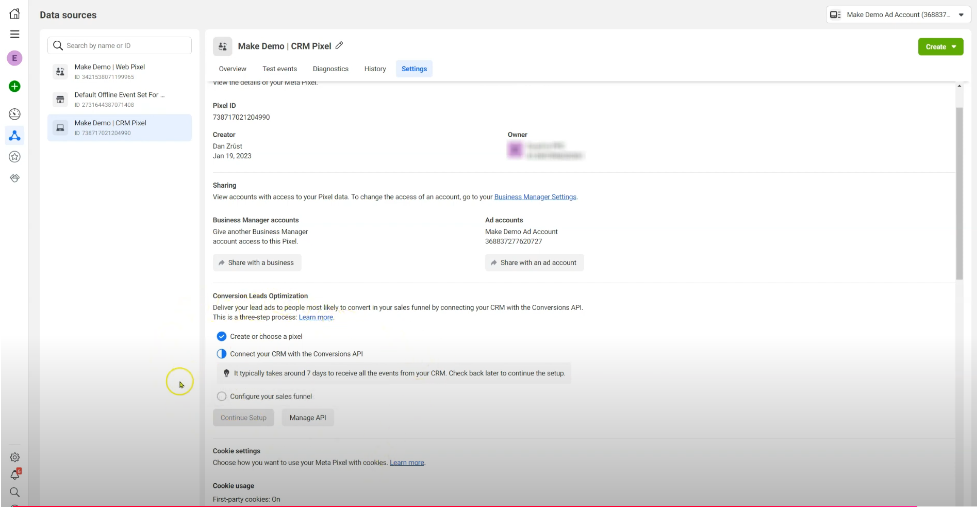Click the ad account icon in account selector

[836, 14]
